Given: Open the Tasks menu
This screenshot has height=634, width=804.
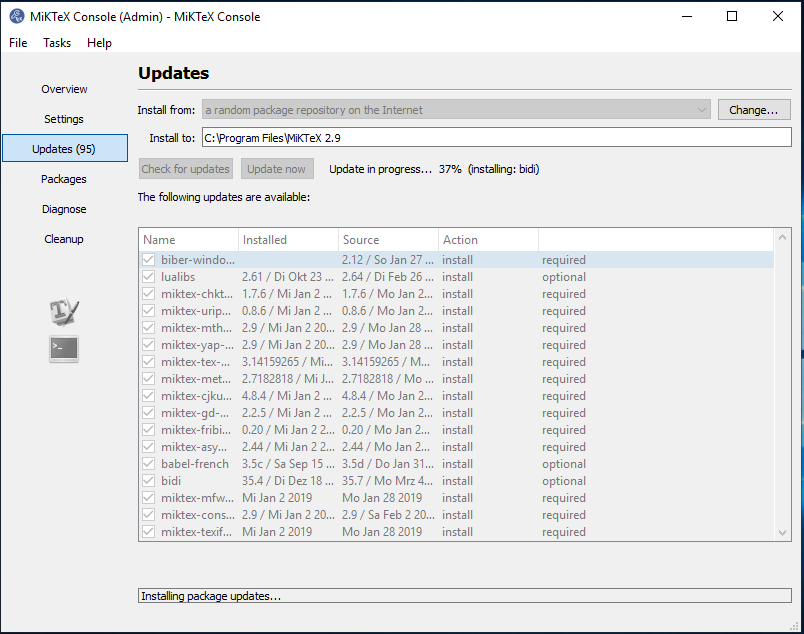Looking at the screenshot, I should [57, 43].
